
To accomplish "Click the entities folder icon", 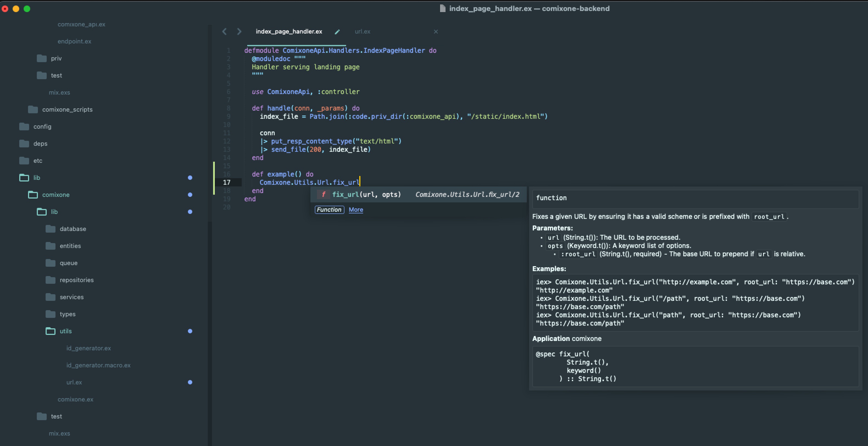I will (50, 246).
